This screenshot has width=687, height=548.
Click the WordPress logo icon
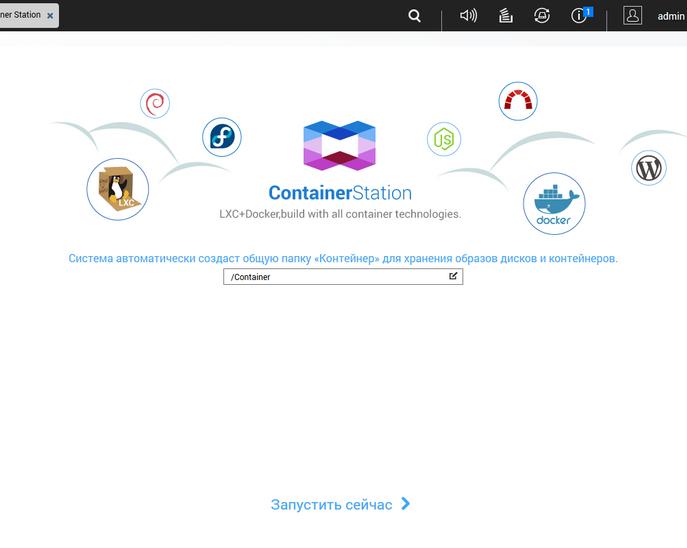pyautogui.click(x=649, y=168)
